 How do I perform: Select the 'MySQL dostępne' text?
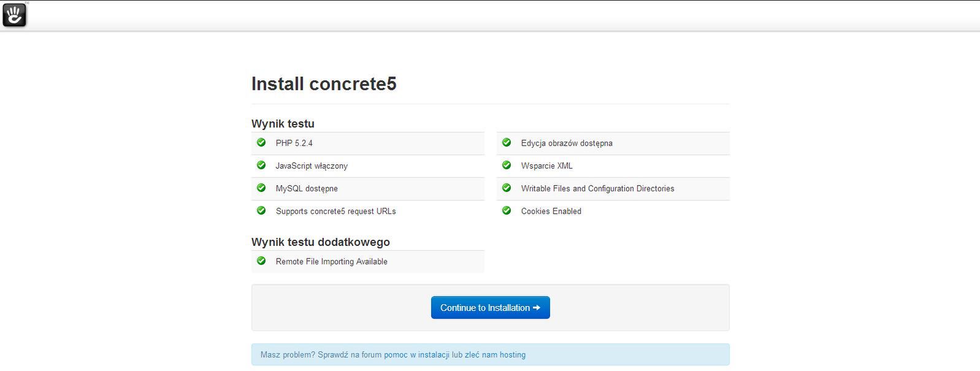tap(307, 188)
